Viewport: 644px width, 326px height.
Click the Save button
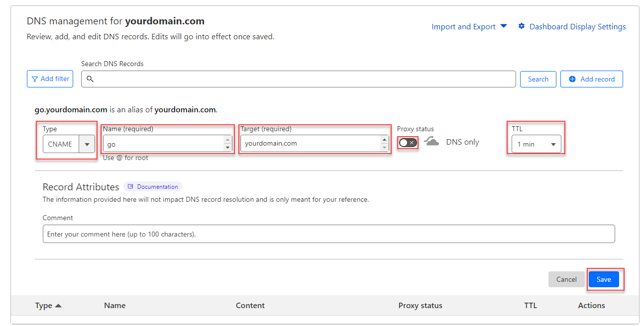[604, 279]
